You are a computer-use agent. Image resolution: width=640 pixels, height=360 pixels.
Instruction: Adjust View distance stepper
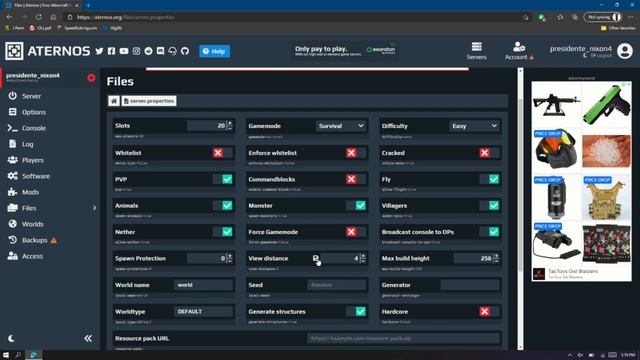(x=363, y=258)
